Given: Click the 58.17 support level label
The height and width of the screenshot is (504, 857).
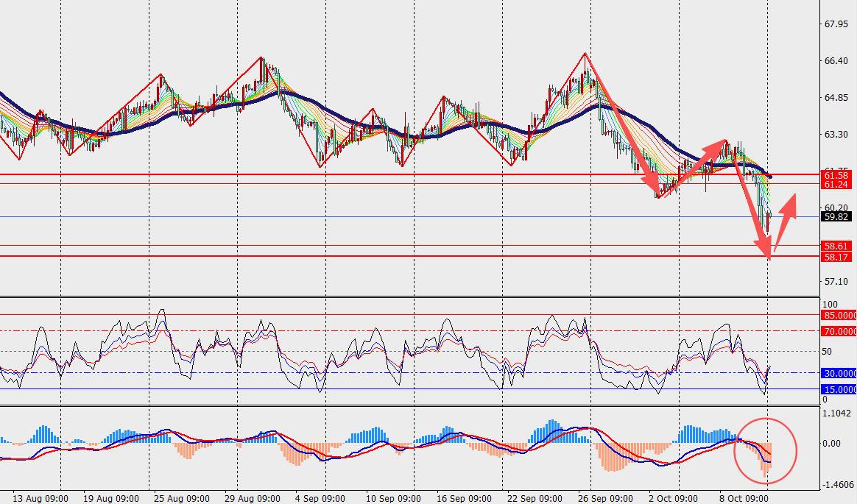Looking at the screenshot, I should coord(837,257).
